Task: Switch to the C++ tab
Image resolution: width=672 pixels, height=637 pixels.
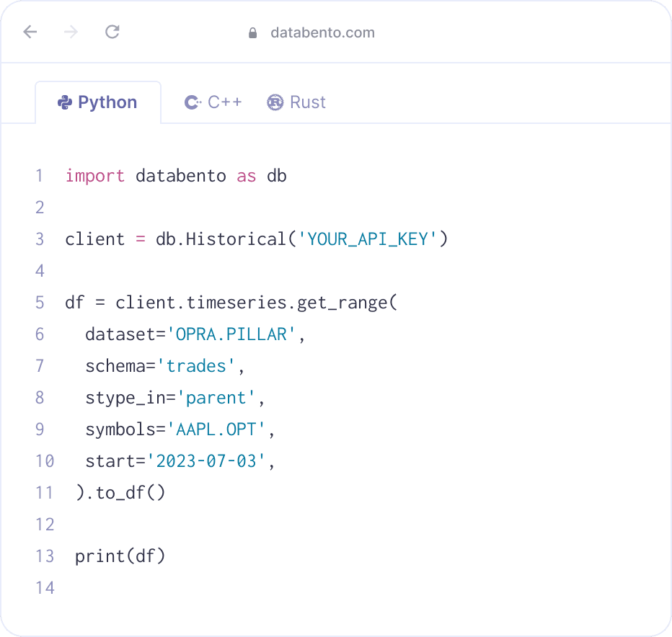Action: tap(213, 102)
